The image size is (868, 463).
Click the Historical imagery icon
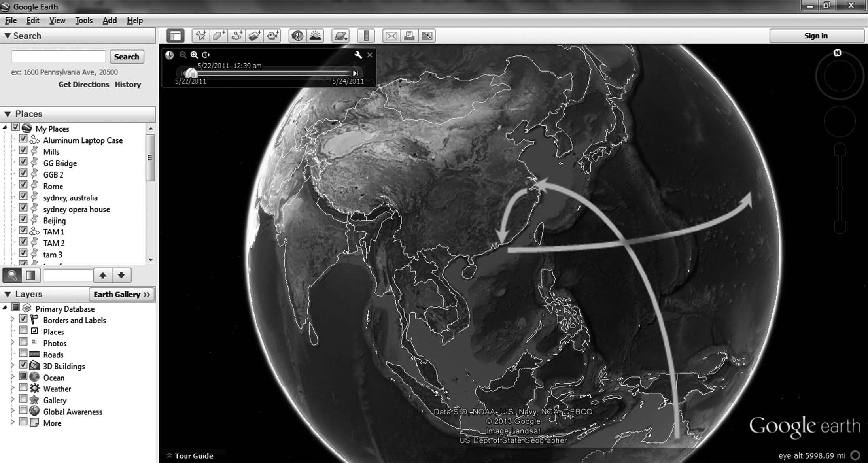point(297,36)
